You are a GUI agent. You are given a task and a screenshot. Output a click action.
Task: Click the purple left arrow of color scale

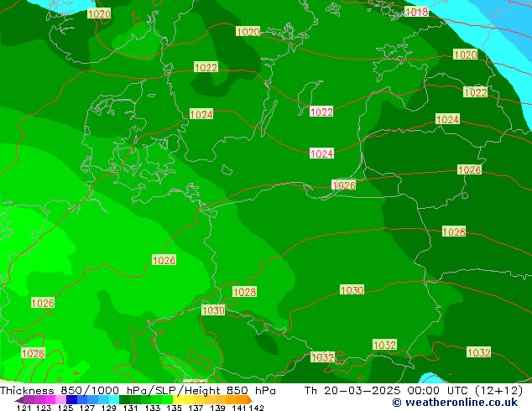tap(18, 400)
